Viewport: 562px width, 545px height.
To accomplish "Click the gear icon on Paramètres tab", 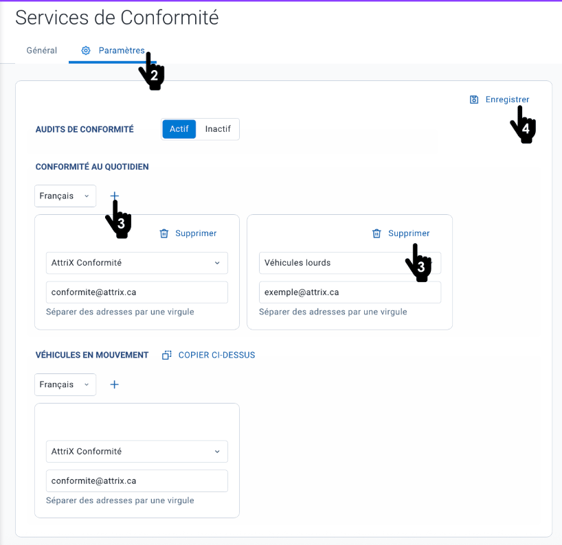I will click(86, 51).
